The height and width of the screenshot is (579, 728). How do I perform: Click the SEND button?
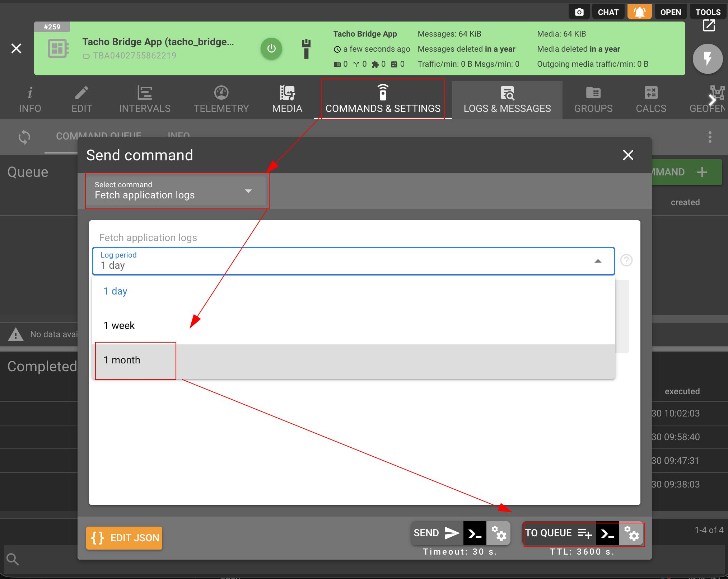point(437,533)
